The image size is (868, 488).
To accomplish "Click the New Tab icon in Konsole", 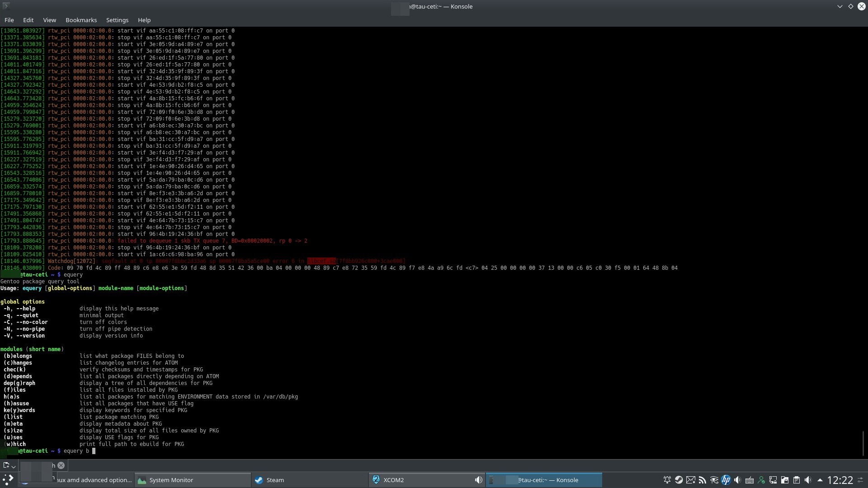I will [6, 465].
